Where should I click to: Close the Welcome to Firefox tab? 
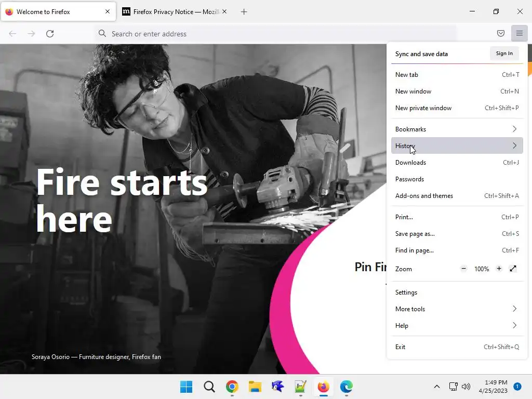(x=107, y=11)
